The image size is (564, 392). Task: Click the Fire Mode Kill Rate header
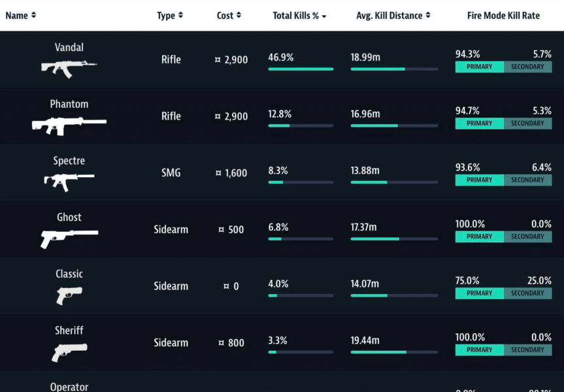503,16
